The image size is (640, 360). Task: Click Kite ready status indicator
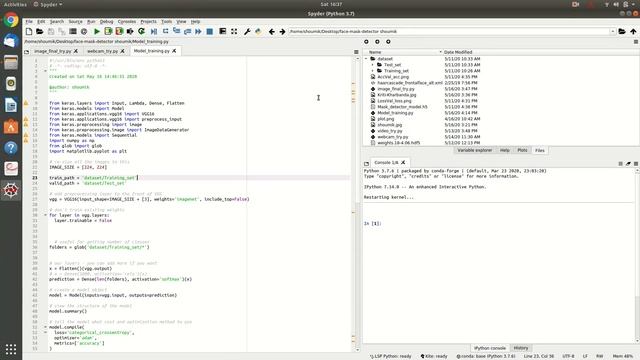434,356
